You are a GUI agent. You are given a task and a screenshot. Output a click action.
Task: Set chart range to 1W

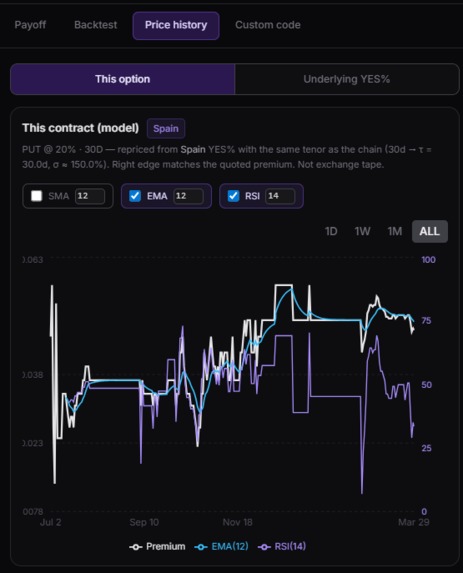(x=362, y=231)
